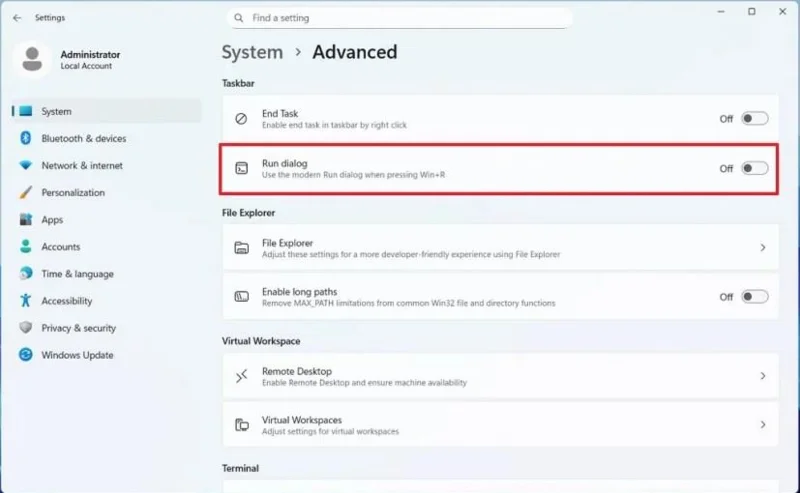Screen dimensions: 800x493
Task: Minimize the Settings window
Action: click(x=721, y=11)
